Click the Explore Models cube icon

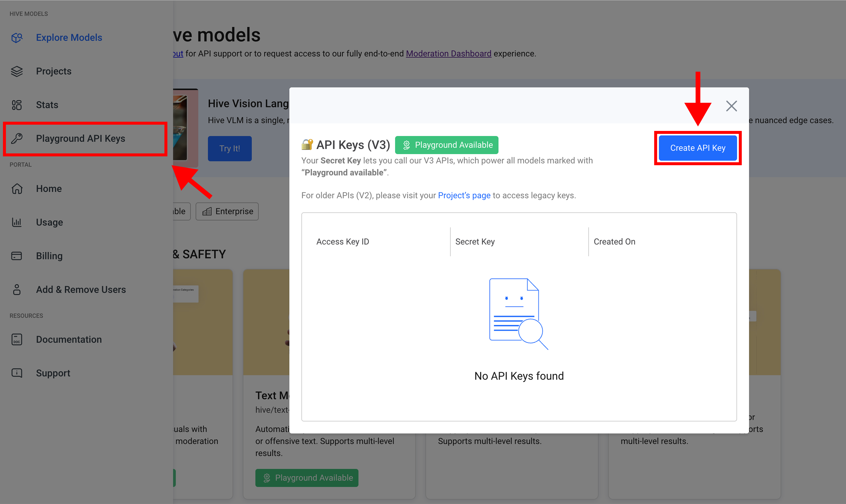pos(17,37)
